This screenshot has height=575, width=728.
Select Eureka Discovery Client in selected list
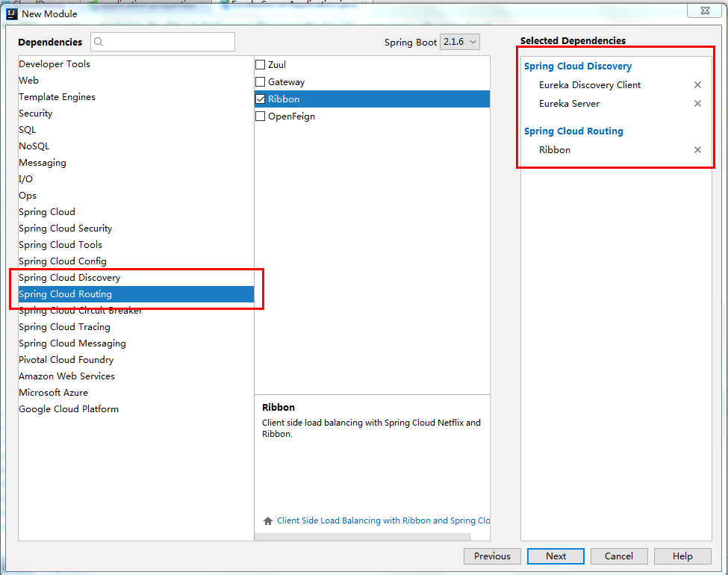[590, 85]
